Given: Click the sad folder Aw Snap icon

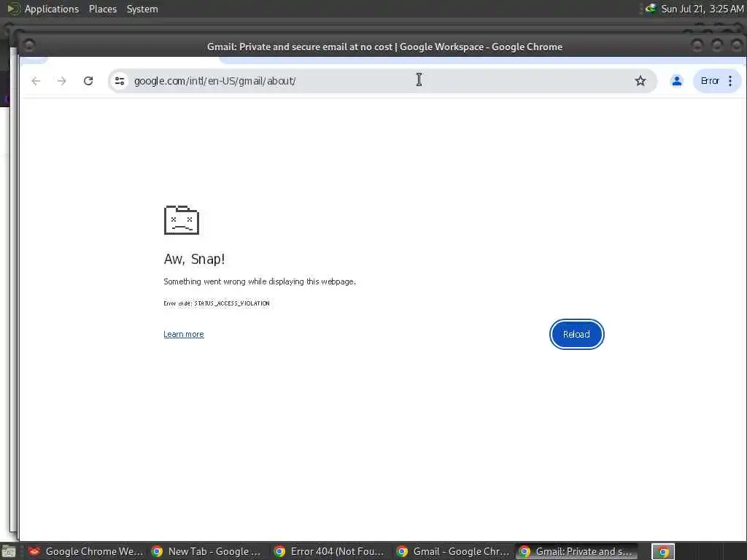Looking at the screenshot, I should pyautogui.click(x=182, y=220).
